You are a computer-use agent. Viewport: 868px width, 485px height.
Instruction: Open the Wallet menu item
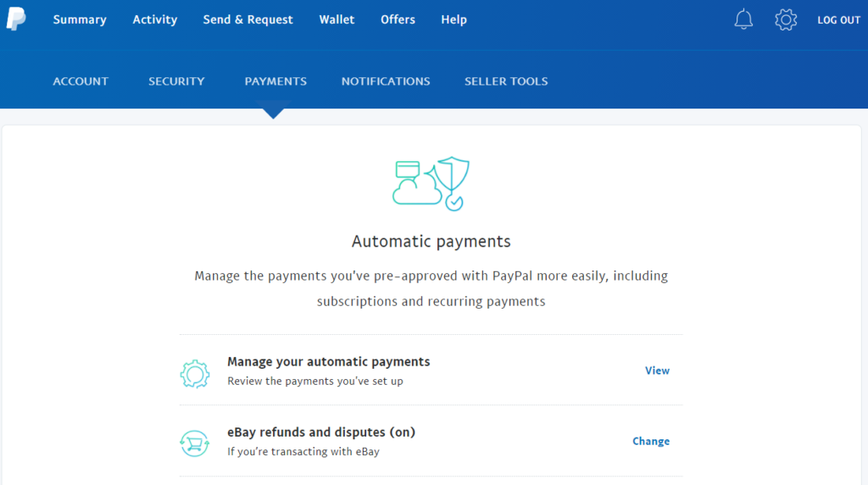[x=337, y=20]
